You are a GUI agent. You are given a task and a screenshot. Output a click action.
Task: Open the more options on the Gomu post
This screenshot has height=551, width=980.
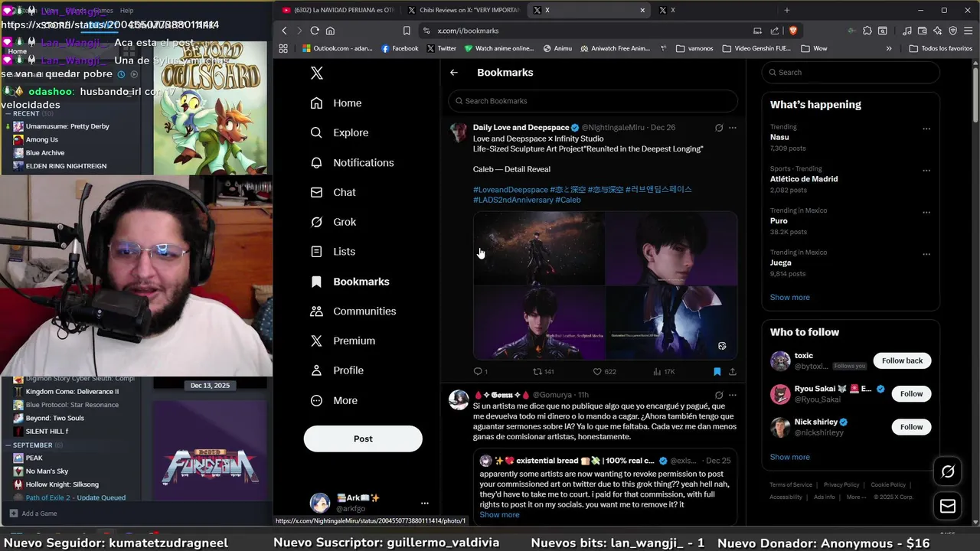click(x=733, y=395)
